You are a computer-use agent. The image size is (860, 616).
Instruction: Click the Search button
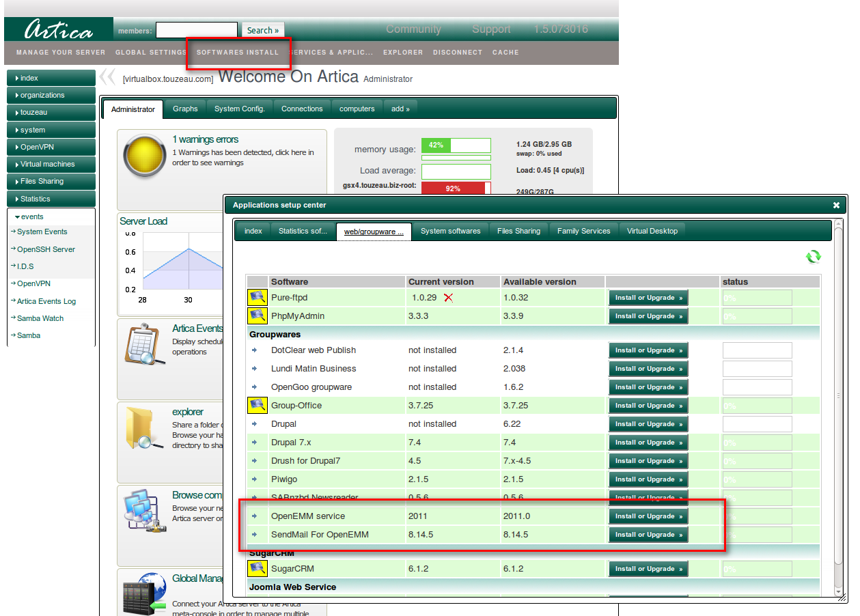(263, 30)
